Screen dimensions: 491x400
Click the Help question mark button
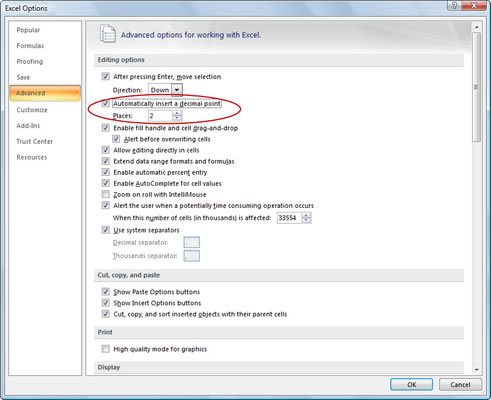click(455, 5)
